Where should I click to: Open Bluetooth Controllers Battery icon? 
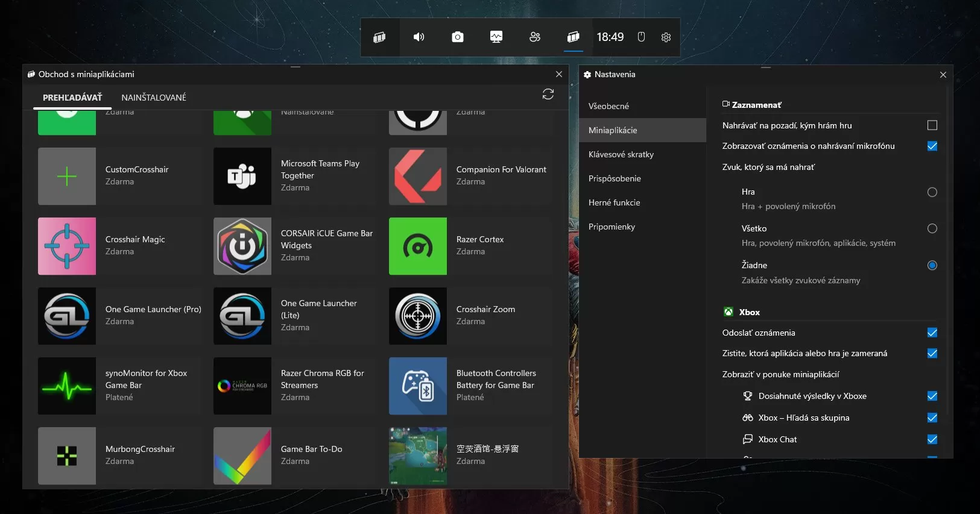point(418,386)
